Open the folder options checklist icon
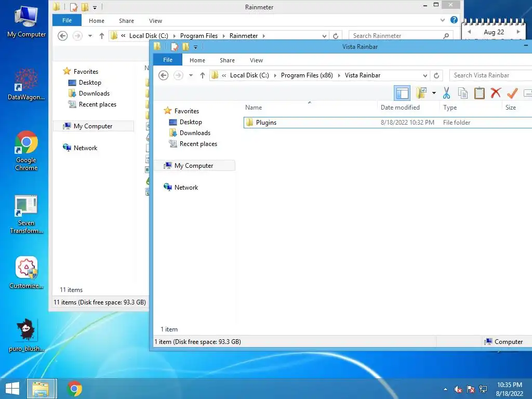The width and height of the screenshot is (532, 399). pyautogui.click(x=421, y=92)
